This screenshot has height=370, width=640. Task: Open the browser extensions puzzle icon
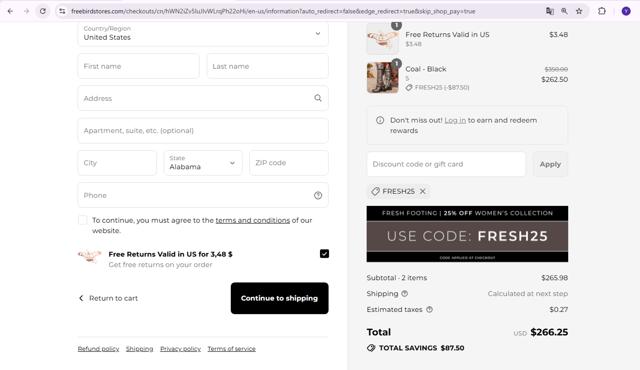tap(602, 11)
